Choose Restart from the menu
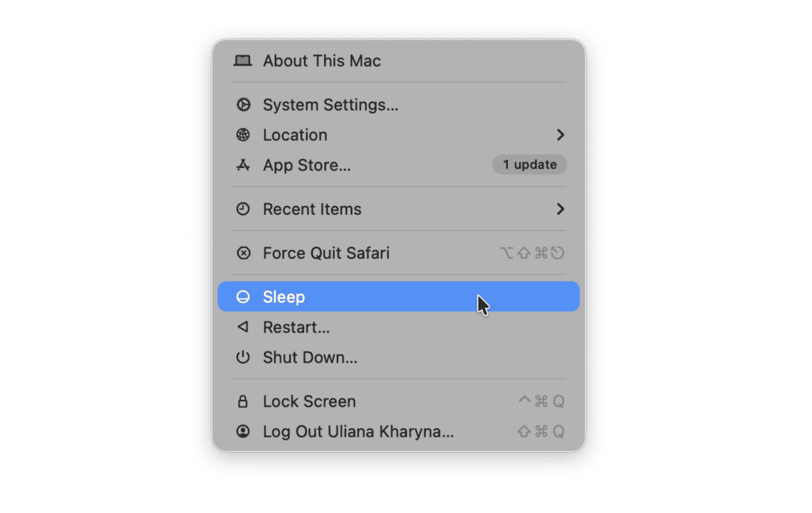 [297, 327]
